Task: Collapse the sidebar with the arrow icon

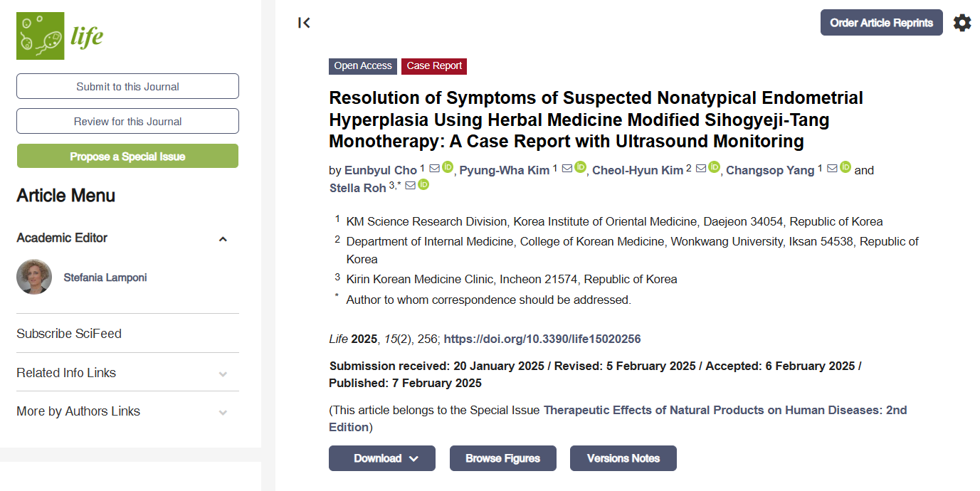Action: pos(304,23)
